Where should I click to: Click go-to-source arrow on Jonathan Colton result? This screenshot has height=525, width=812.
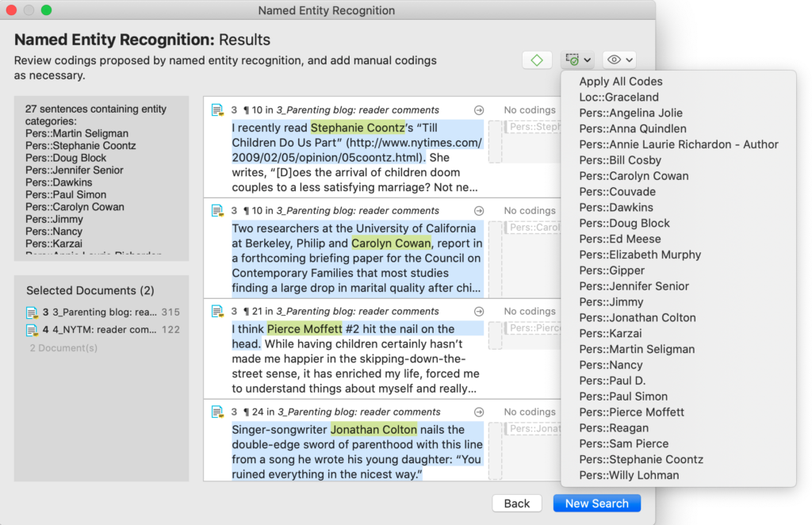point(479,412)
